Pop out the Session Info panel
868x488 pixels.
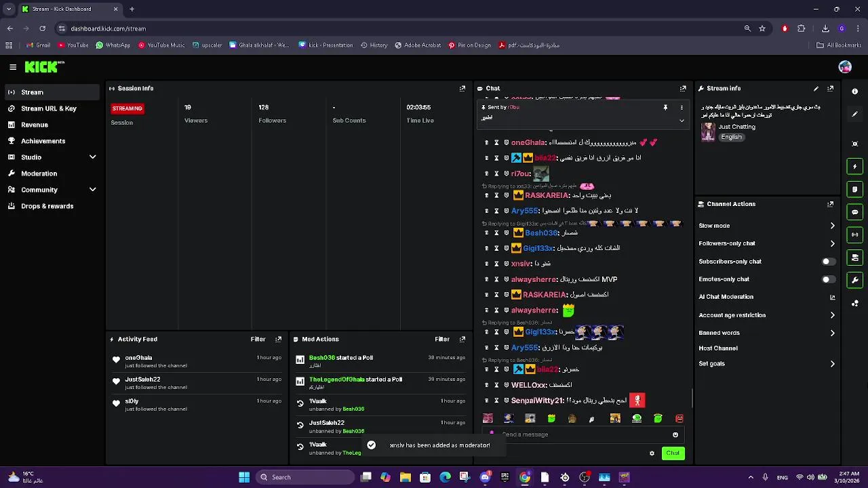462,89
